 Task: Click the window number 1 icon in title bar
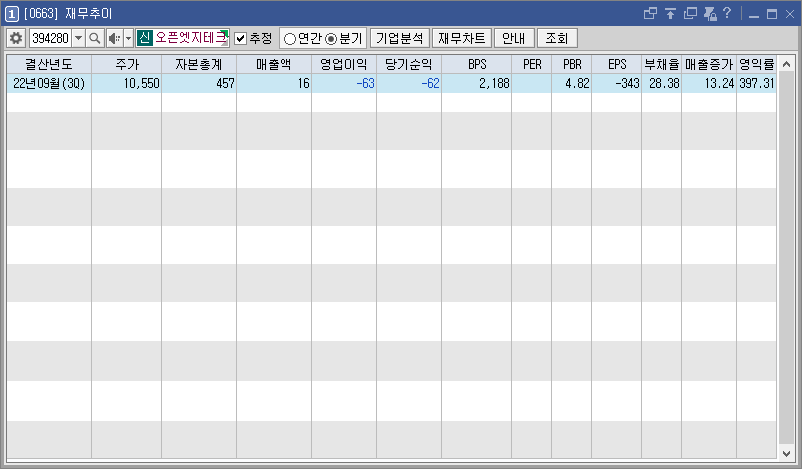point(12,14)
